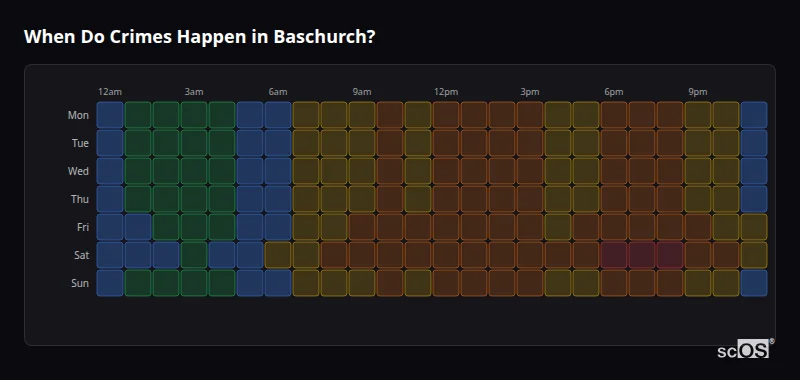Select the Friday 3pm heatmap cell
Viewport: 800px width, 380px height.
[x=530, y=227]
